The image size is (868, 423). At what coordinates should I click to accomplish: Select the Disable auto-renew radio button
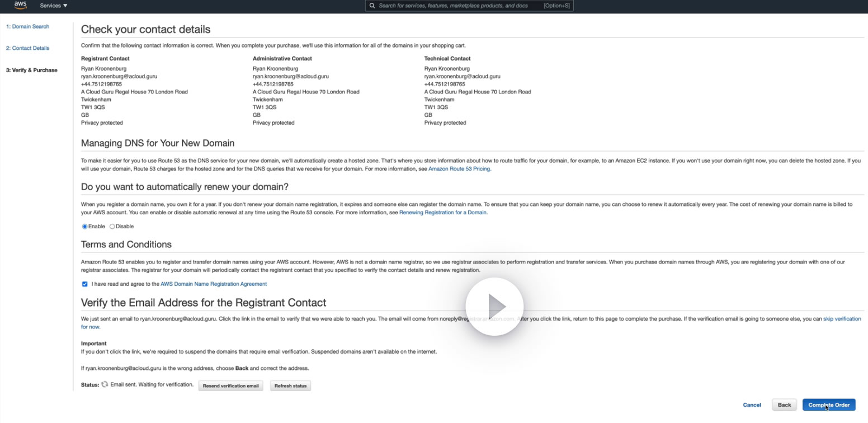point(112,227)
